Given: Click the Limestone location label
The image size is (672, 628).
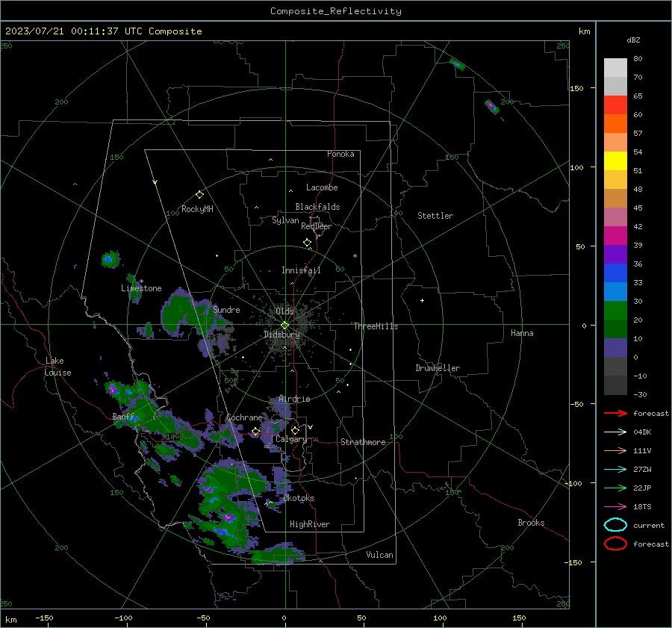Looking at the screenshot, I should (x=141, y=288).
